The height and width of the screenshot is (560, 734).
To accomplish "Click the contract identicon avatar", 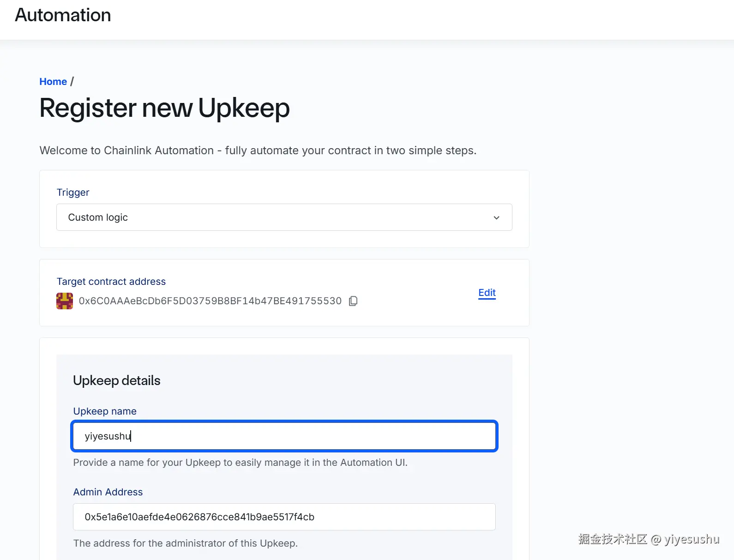I will [x=65, y=301].
